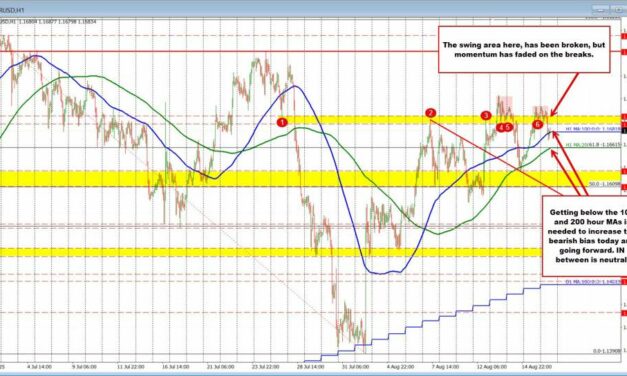Click the 9 Jul 06:00 time axis label
The image size is (627, 376).
point(84,366)
